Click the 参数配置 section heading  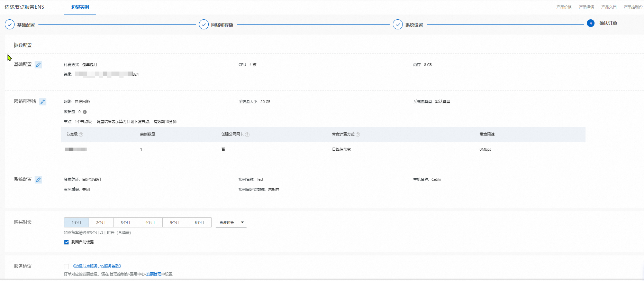(x=23, y=45)
